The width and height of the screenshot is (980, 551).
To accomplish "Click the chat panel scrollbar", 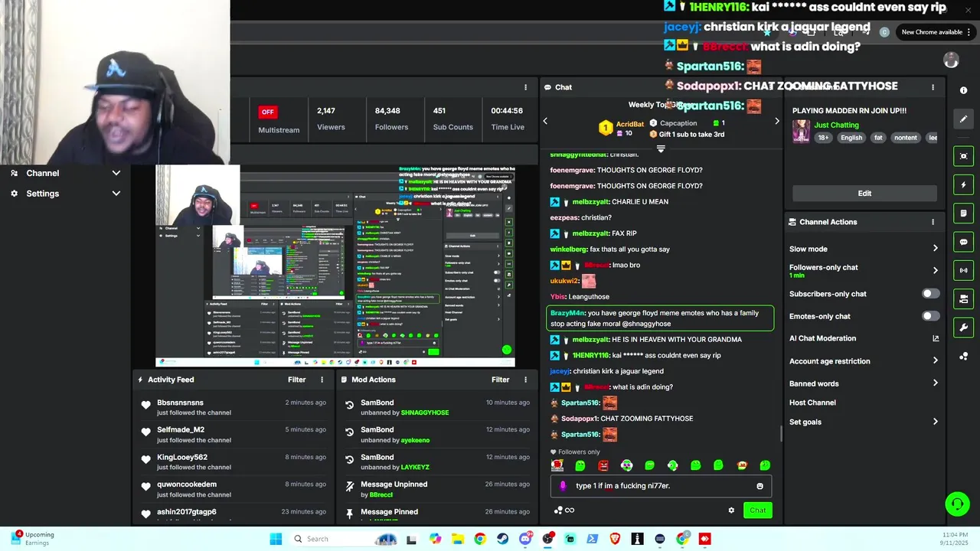I will point(781,434).
